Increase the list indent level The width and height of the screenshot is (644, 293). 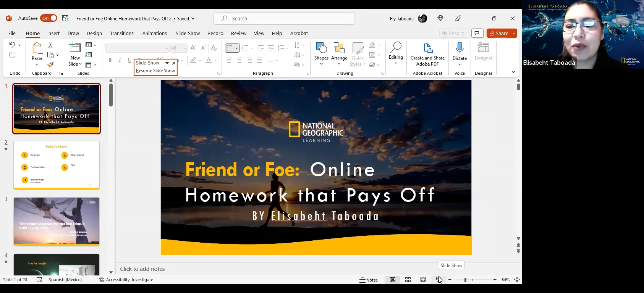271,48
